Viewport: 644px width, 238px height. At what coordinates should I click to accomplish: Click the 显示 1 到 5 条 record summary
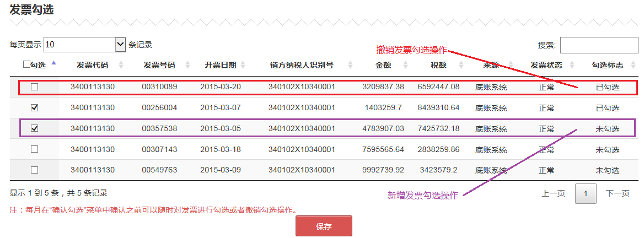[x=59, y=193]
